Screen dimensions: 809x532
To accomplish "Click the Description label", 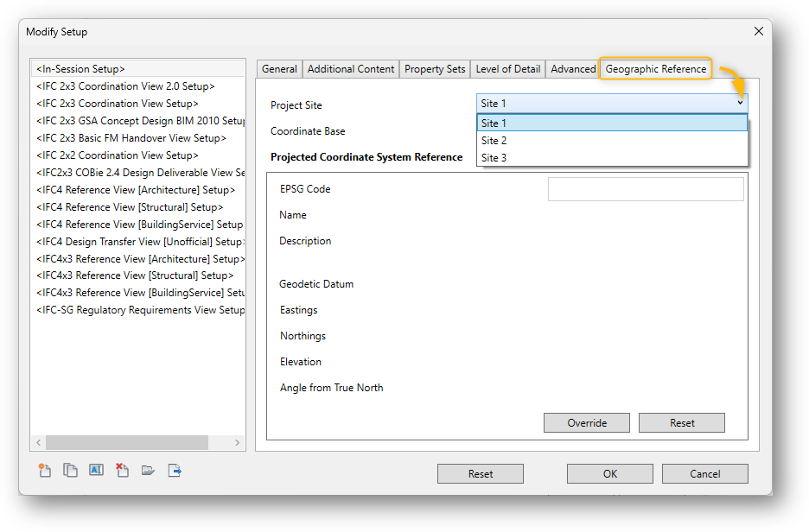I will [x=305, y=241].
